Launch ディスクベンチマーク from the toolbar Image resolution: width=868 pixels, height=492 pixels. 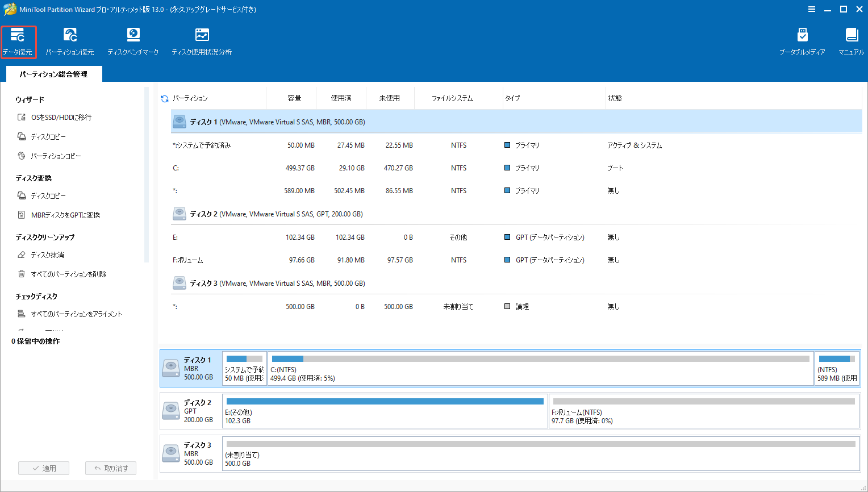tap(133, 41)
